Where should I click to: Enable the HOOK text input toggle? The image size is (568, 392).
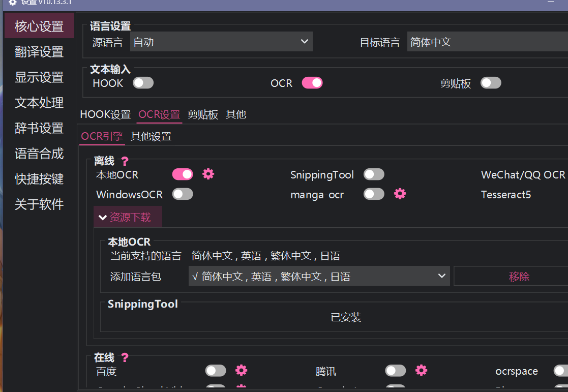pyautogui.click(x=143, y=82)
